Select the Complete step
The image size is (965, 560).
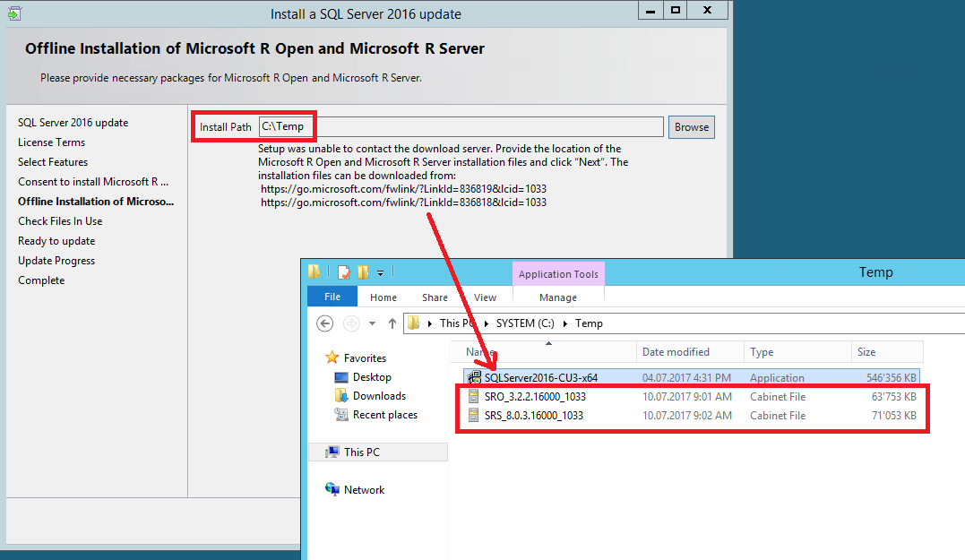point(40,280)
